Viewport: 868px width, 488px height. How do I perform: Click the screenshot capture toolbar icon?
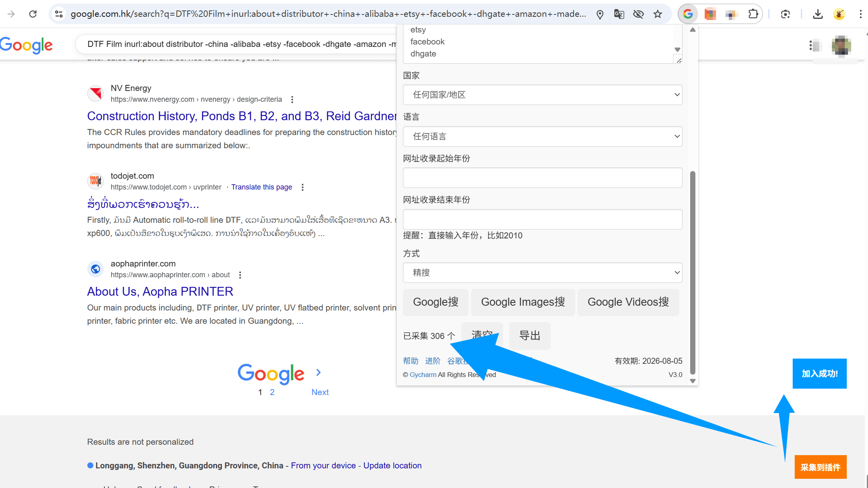[x=785, y=14]
